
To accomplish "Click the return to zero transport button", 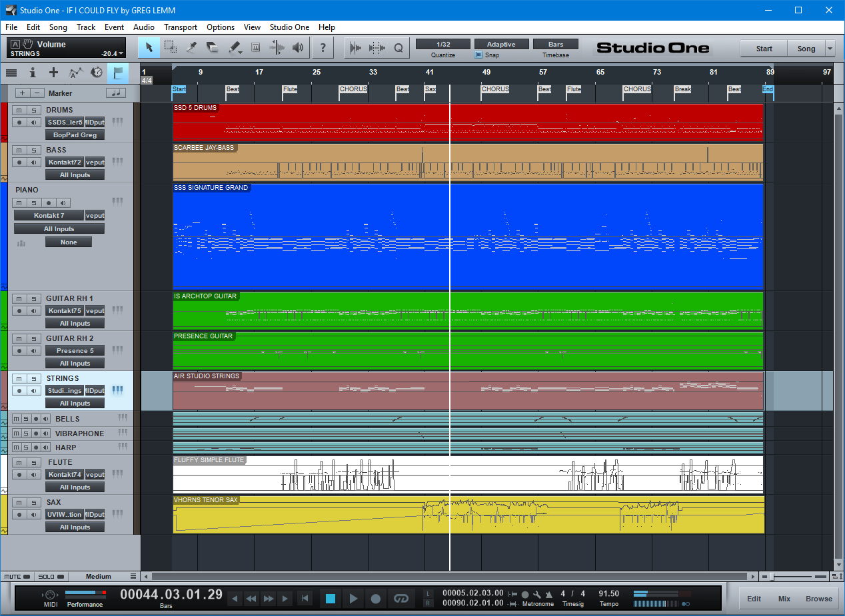I will click(x=304, y=599).
